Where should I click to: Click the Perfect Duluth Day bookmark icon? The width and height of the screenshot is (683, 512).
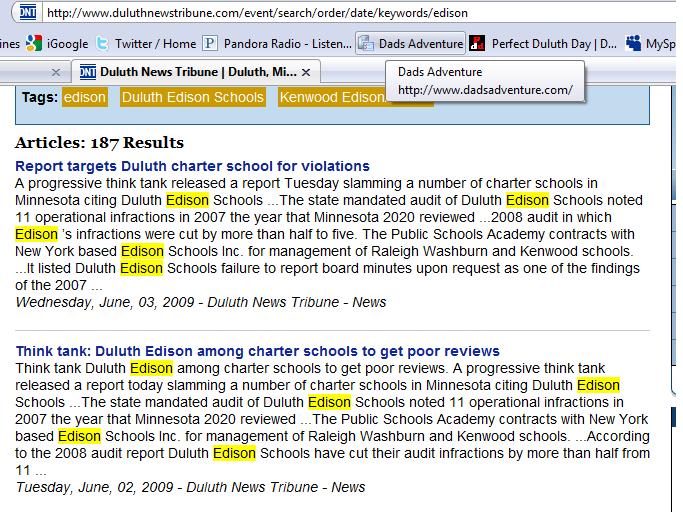click(477, 44)
